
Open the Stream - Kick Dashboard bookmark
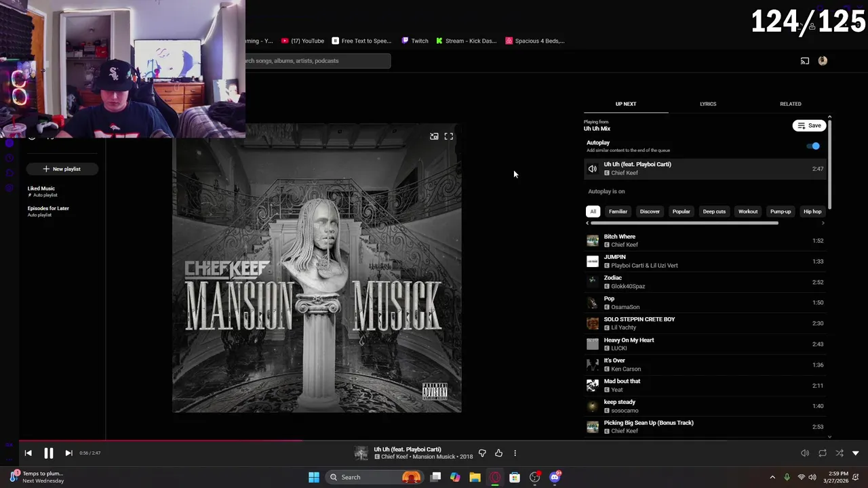pos(467,41)
